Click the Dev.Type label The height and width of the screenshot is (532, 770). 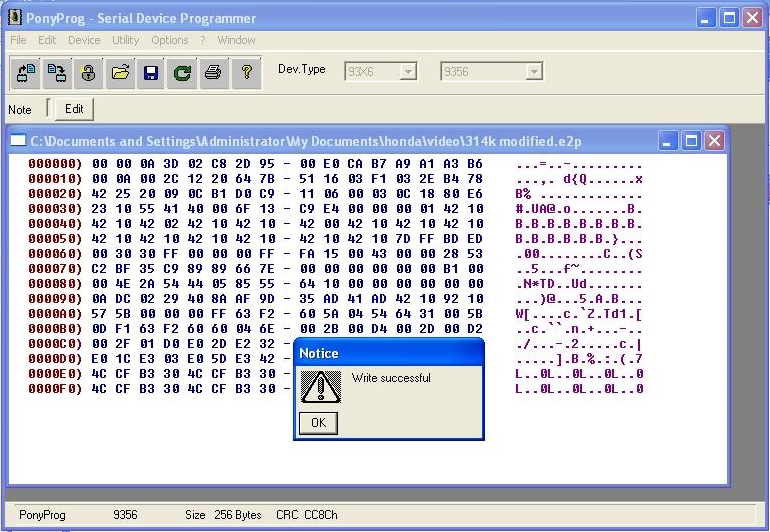pyautogui.click(x=302, y=69)
